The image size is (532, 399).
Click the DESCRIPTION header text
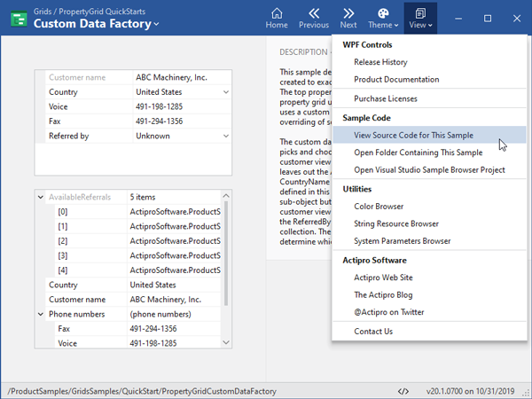(x=303, y=52)
